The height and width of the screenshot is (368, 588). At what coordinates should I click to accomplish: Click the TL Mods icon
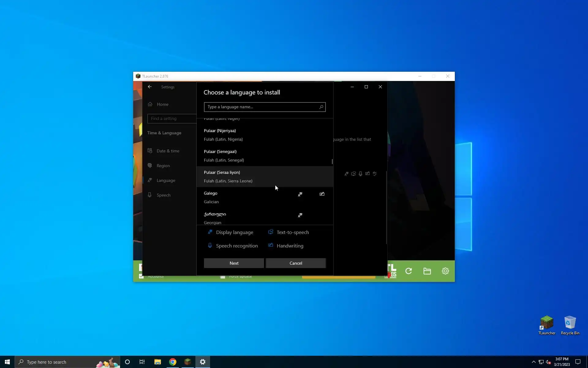391,271
